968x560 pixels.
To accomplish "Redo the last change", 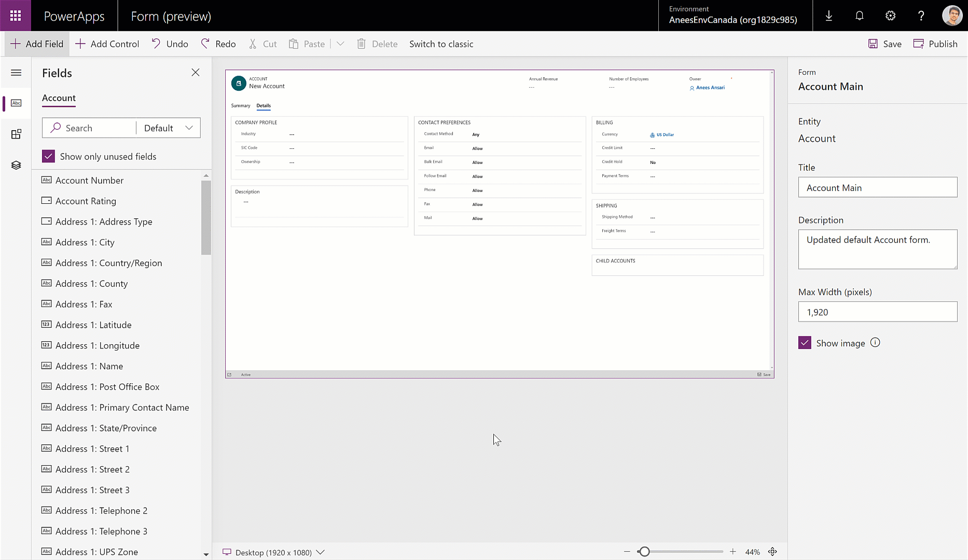I will [218, 44].
